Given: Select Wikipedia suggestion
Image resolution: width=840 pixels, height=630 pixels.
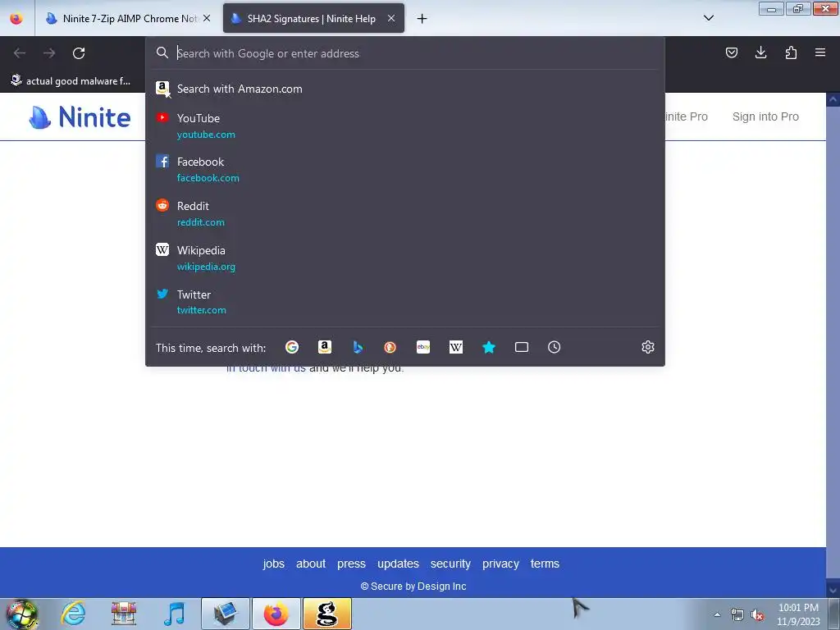Looking at the screenshot, I should point(405,258).
